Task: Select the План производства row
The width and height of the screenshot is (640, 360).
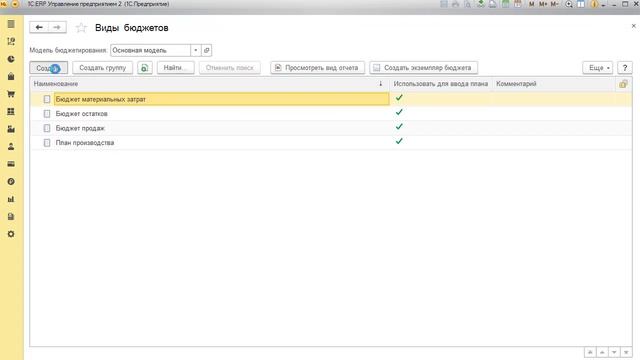Action: (331, 143)
